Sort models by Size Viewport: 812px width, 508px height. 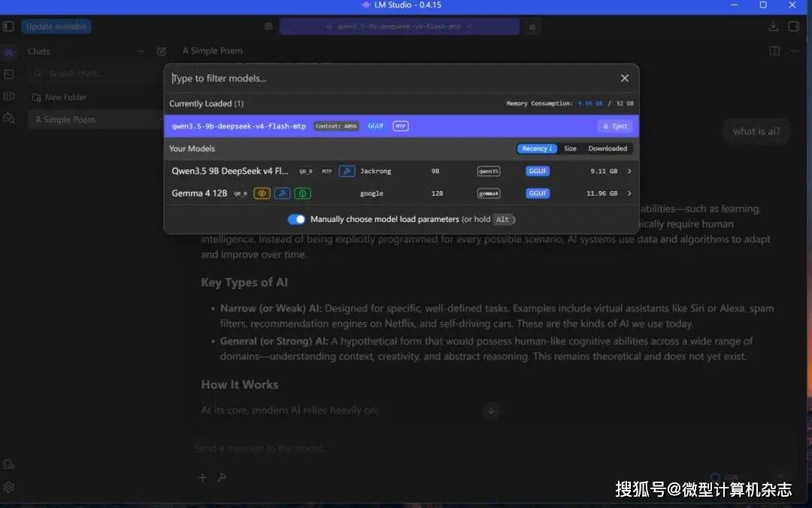(570, 149)
